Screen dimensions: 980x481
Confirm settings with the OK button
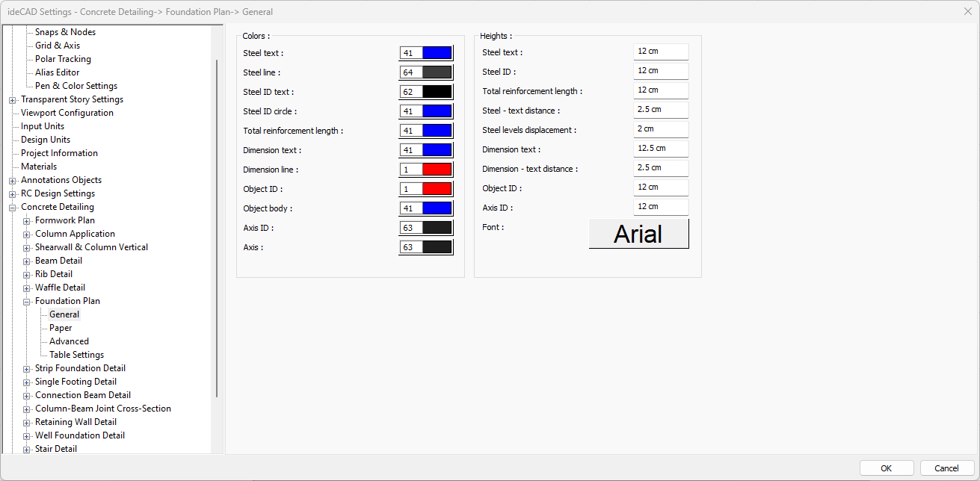(x=886, y=468)
